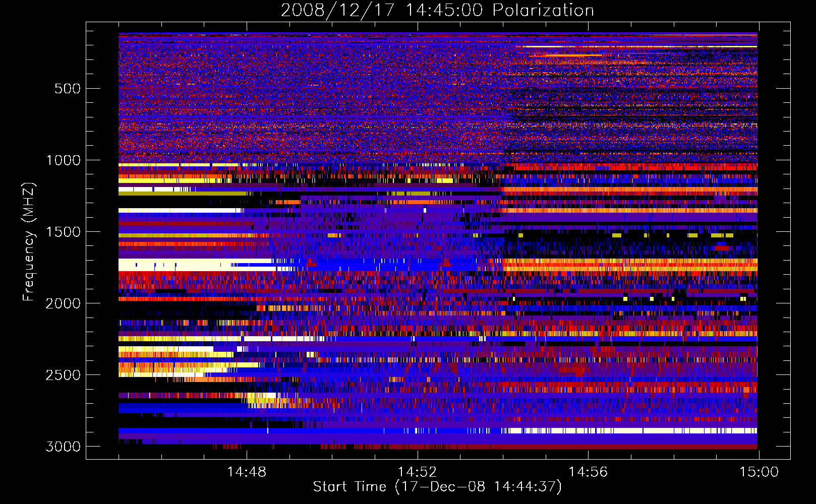Click the 15:00 time tick label
Image resolution: width=816 pixels, height=504 pixels.
759,472
